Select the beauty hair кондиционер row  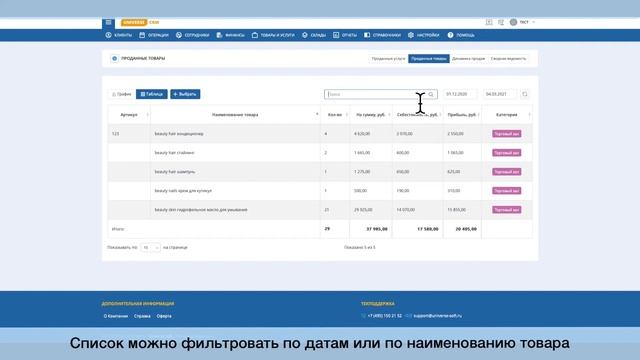click(x=320, y=133)
